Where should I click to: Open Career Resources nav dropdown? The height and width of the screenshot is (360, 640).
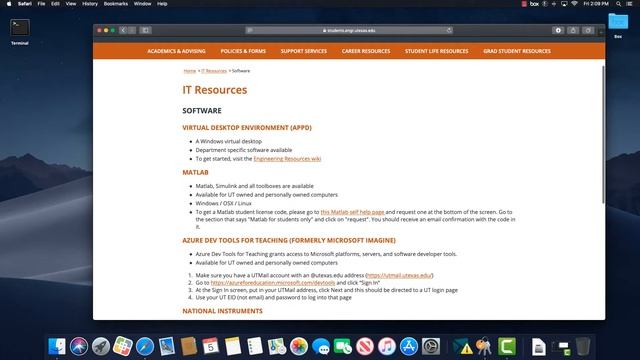point(366,51)
